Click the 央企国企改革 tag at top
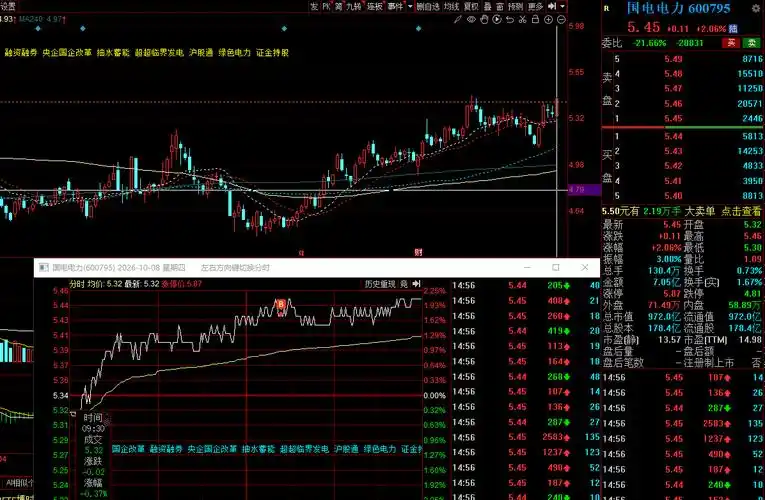This screenshot has width=765, height=500. (67, 53)
